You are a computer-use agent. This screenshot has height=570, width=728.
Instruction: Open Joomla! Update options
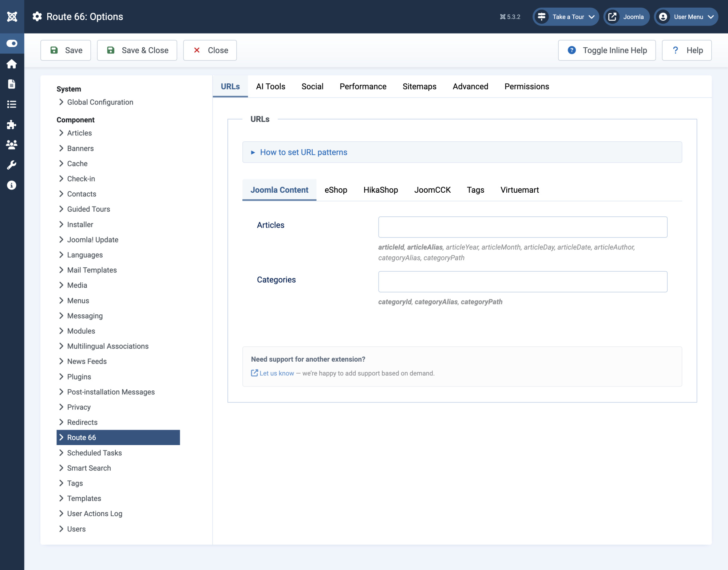(x=92, y=240)
